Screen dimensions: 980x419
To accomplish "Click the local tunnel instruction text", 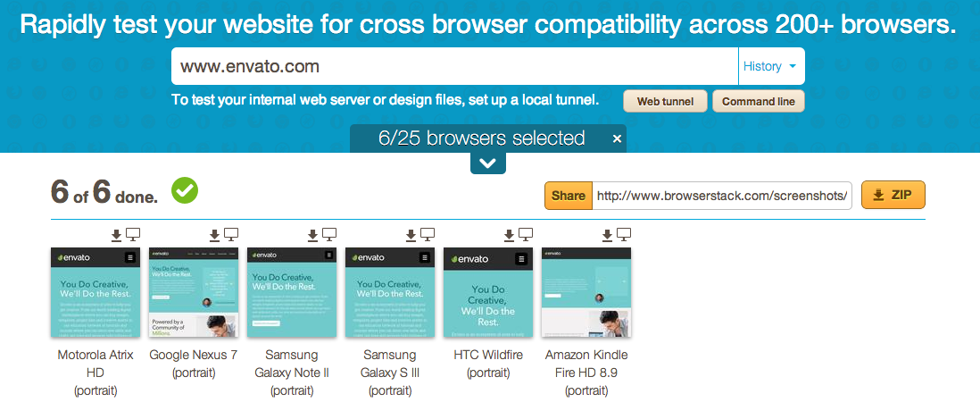I will point(386,100).
